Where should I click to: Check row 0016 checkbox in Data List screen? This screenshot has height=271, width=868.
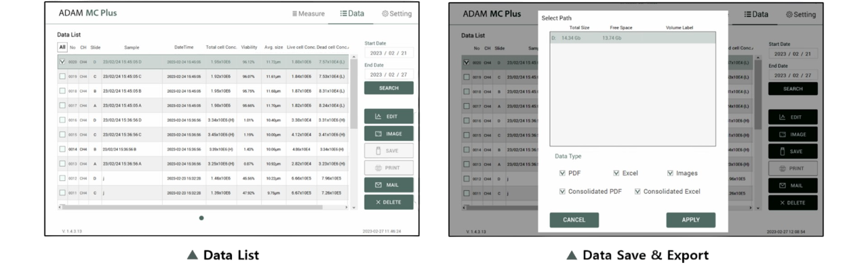click(62, 120)
